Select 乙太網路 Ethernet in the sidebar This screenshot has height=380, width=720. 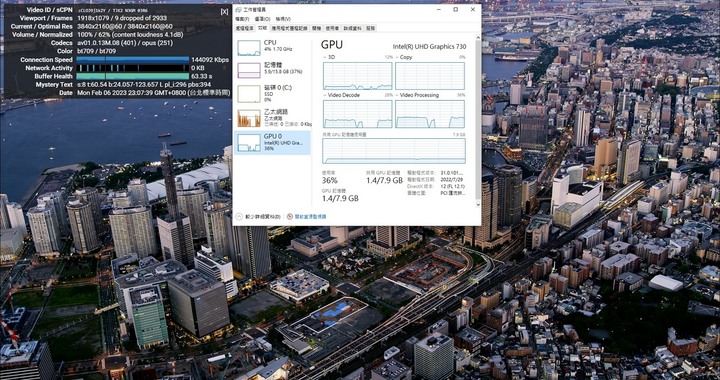273,118
